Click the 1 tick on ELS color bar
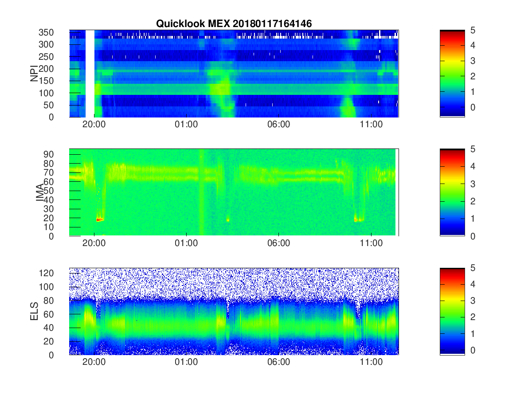 [x=472, y=333]
